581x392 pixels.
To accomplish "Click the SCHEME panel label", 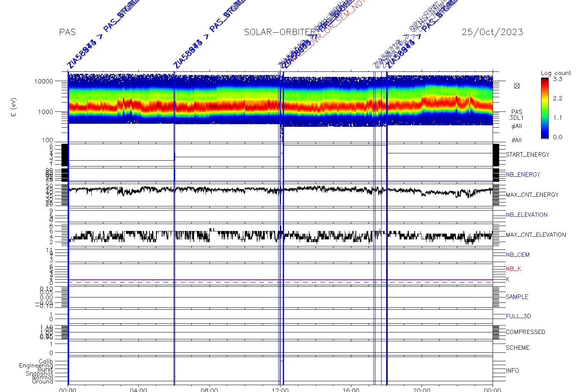I will [x=518, y=348].
